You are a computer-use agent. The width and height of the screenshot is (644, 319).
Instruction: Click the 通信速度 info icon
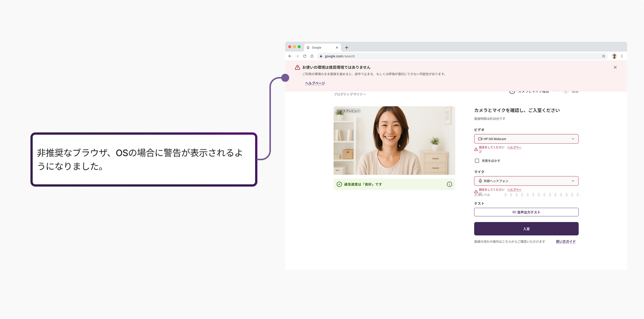tap(449, 184)
